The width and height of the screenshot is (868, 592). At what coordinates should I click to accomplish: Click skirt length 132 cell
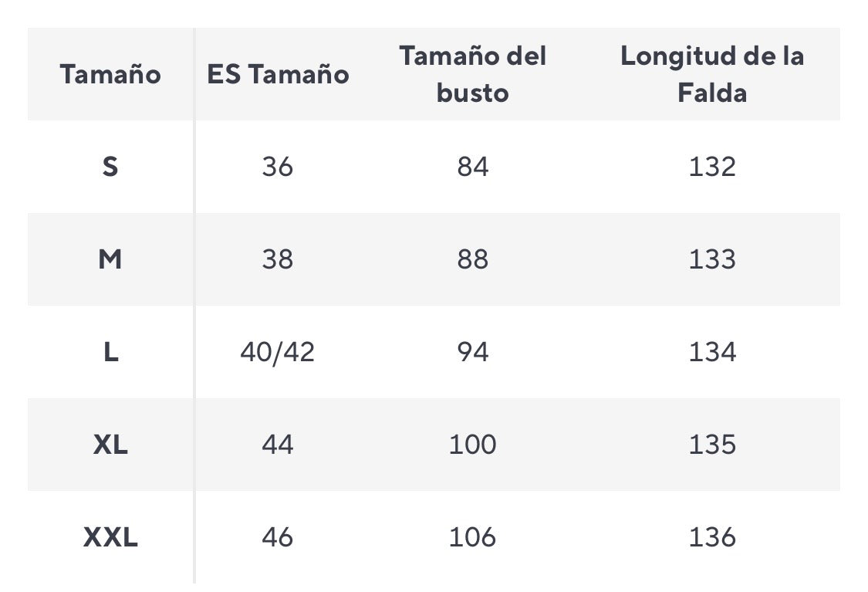[x=712, y=167]
